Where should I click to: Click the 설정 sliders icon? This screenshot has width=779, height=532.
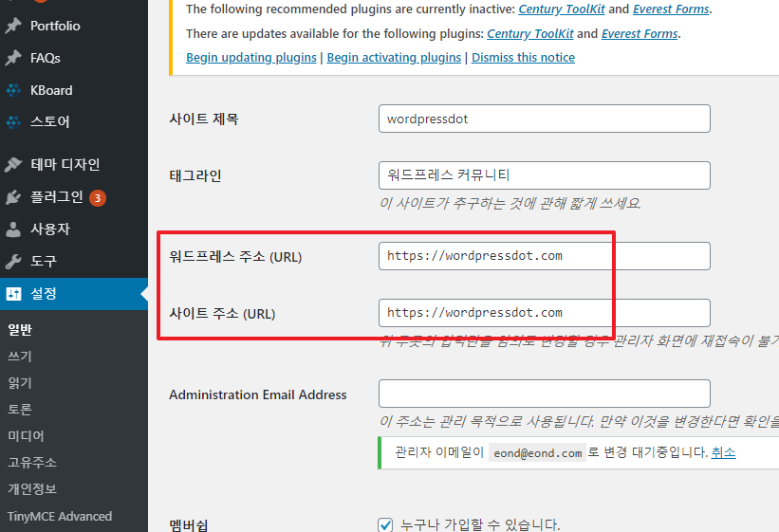(13, 294)
